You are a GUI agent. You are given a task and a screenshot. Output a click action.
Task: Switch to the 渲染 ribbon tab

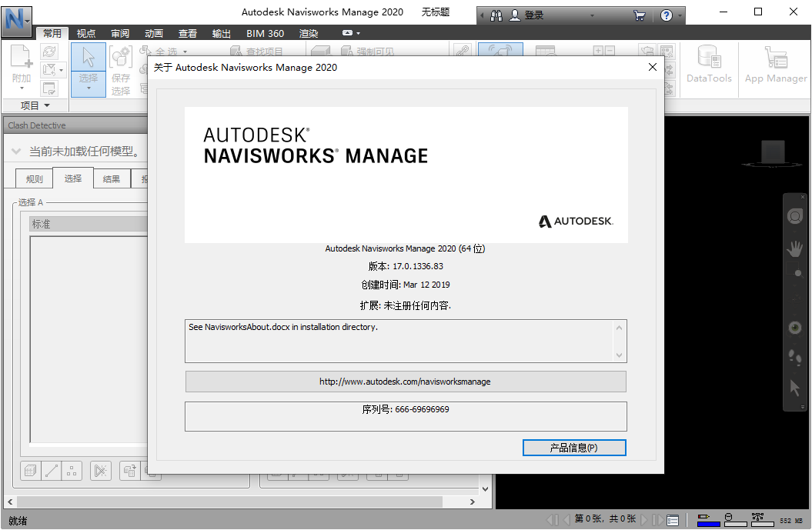(308, 33)
